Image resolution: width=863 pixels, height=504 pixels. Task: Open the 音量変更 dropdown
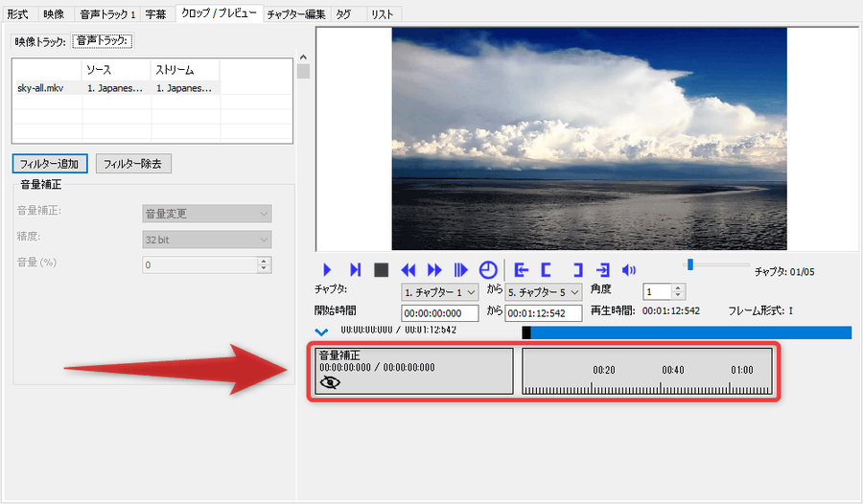207,214
